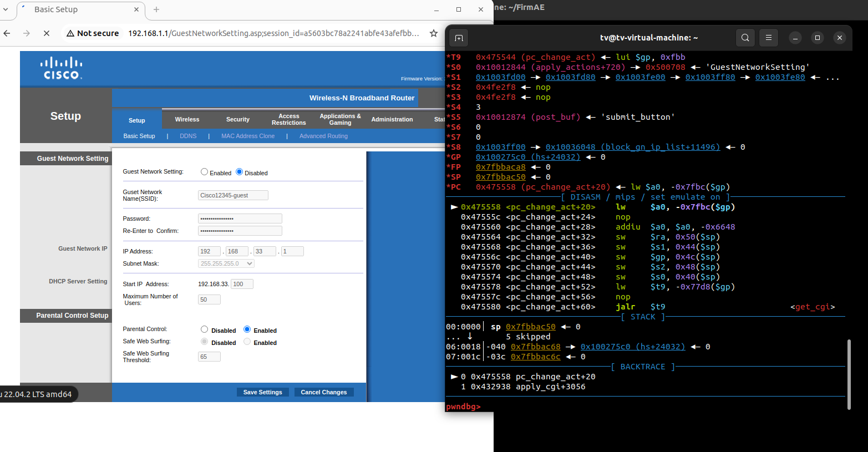
Task: Click the Password field
Action: point(240,219)
